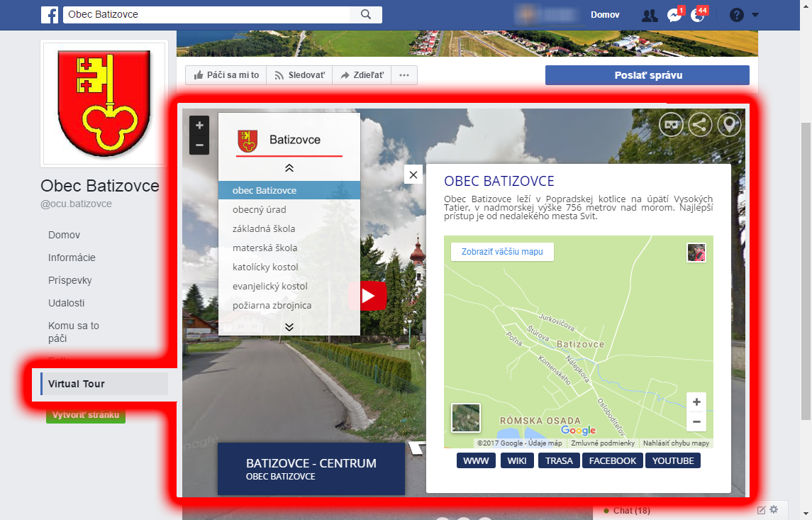Zoom out the virtual tour panorama
This screenshot has width=812, height=520.
click(x=199, y=145)
